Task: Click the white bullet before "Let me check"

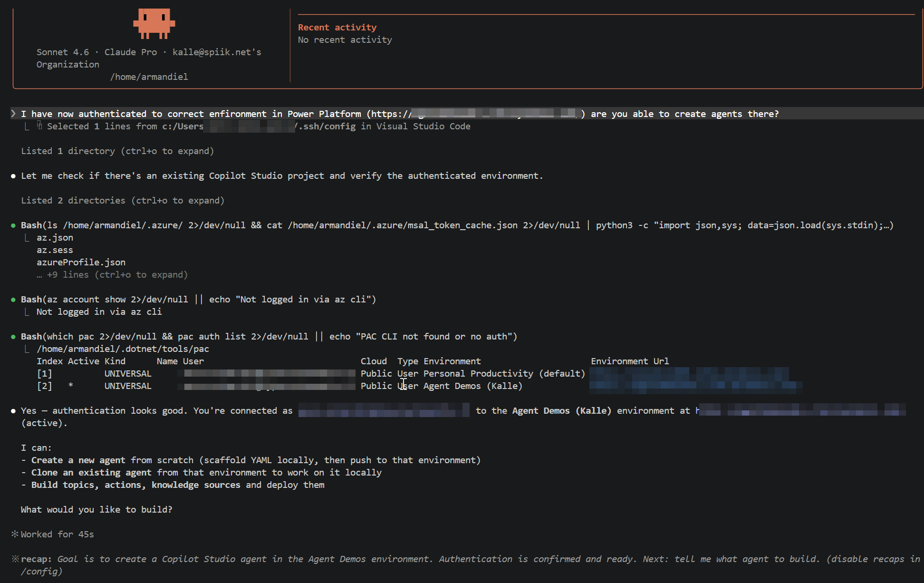Action: [13, 176]
